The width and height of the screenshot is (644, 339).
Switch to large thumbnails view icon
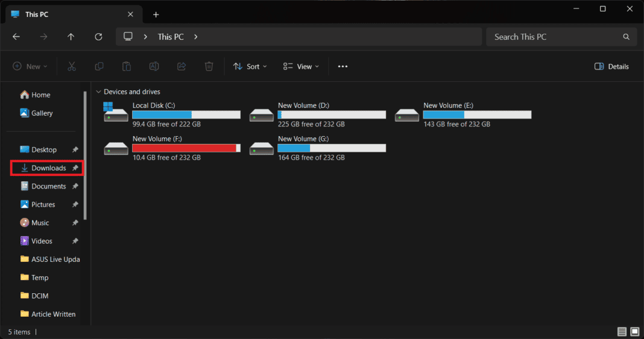coord(635,332)
